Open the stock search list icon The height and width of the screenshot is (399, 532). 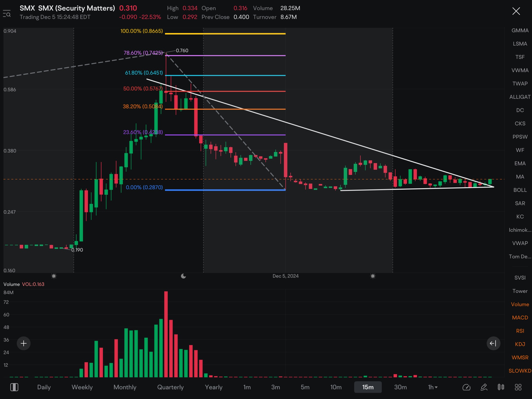point(7,14)
